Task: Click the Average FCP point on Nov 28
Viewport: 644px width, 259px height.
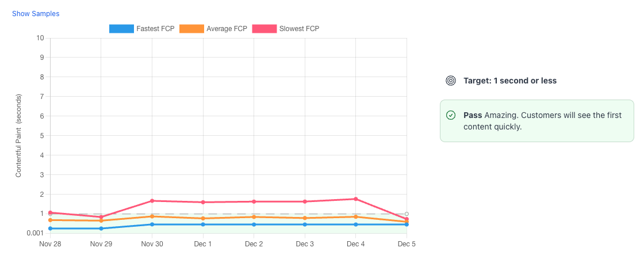Action: pos(51,220)
